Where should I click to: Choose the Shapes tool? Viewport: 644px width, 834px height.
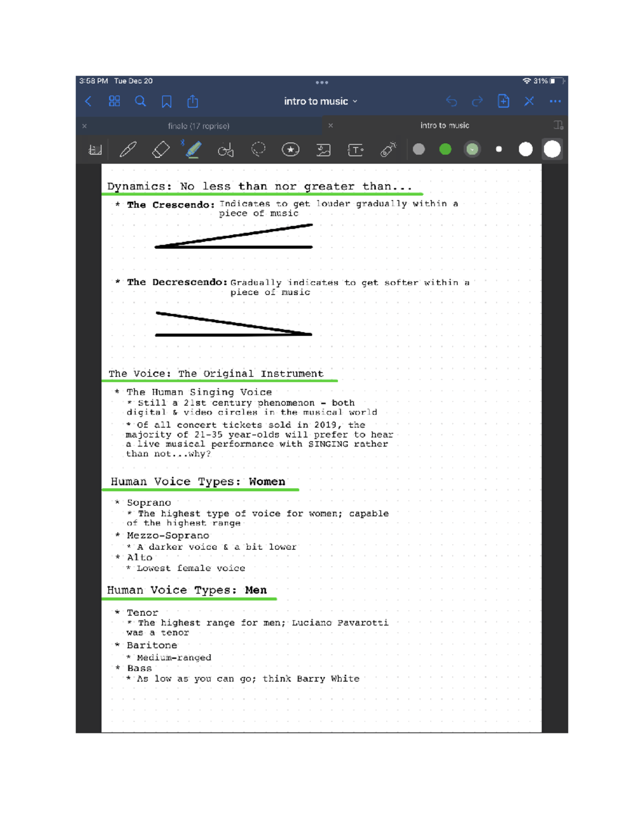coord(225,150)
